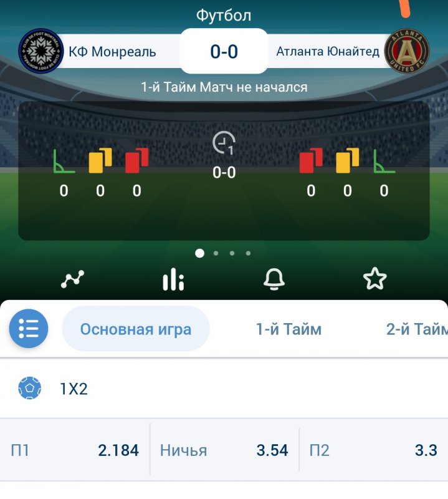
Task: Click the soccer ball icon beside 1X2
Action: pyautogui.click(x=29, y=388)
